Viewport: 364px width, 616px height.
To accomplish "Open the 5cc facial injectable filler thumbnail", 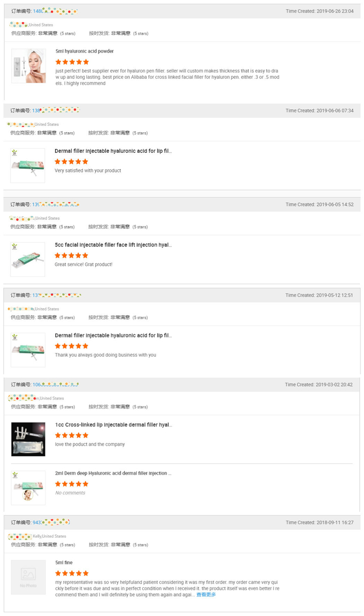I will (28, 259).
